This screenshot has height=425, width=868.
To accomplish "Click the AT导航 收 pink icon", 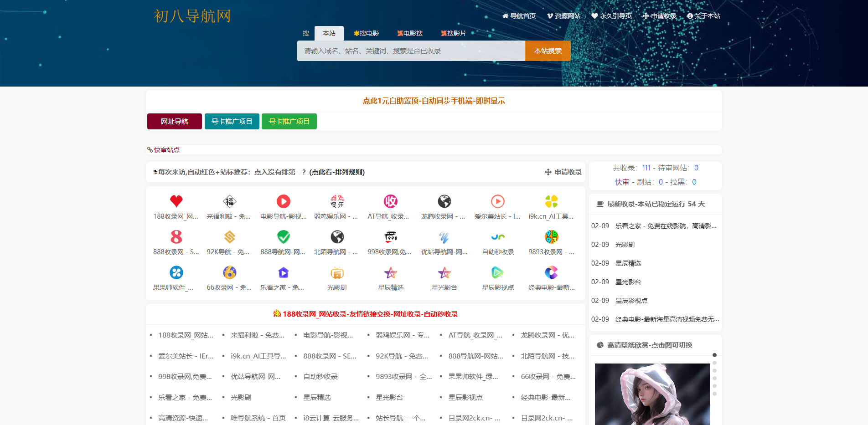I will (x=391, y=200).
